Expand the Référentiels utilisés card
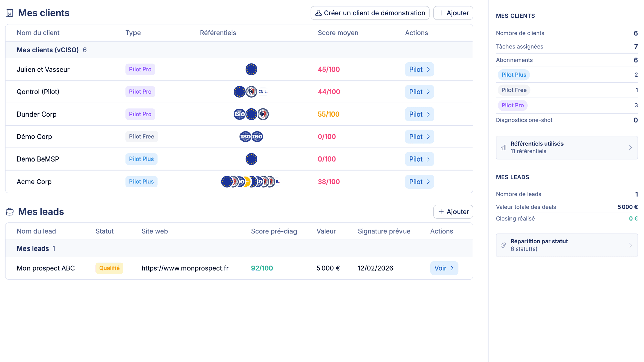This screenshot has width=644, height=362. 567,148
